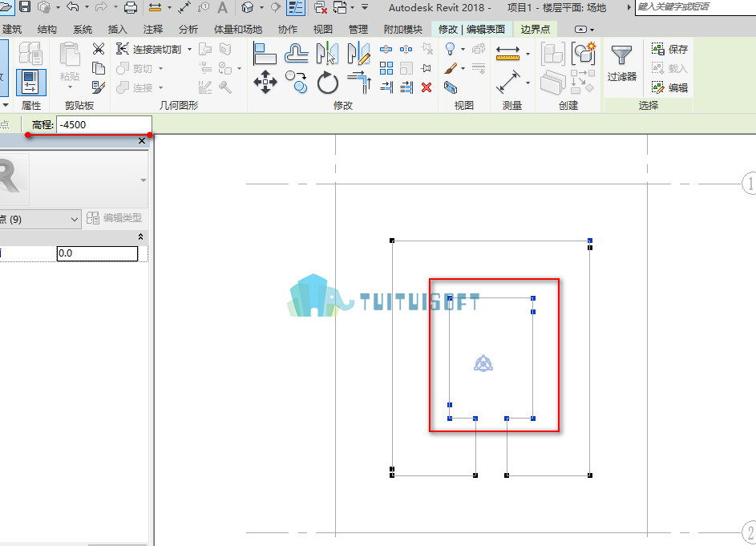Pin the selected elements
The image size is (756, 546).
[427, 68]
